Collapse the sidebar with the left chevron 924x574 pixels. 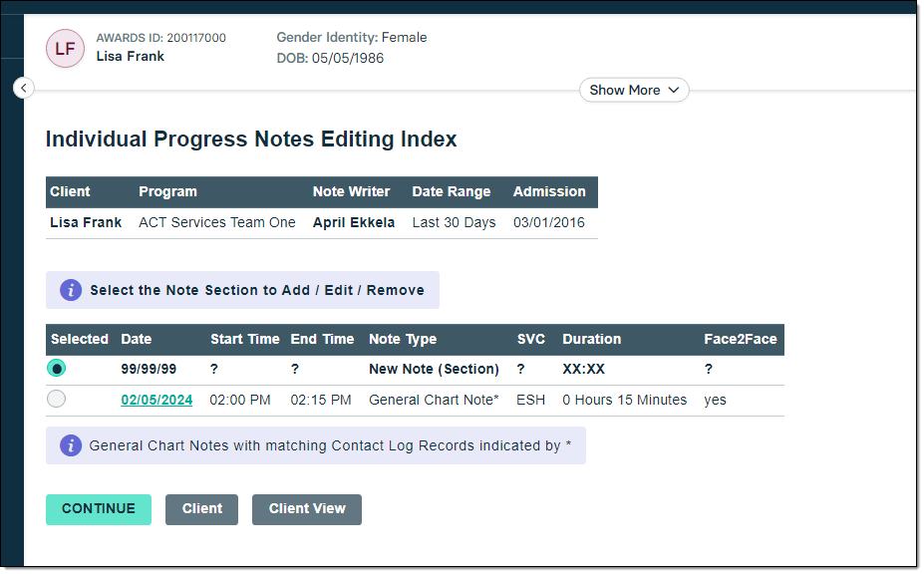[24, 89]
